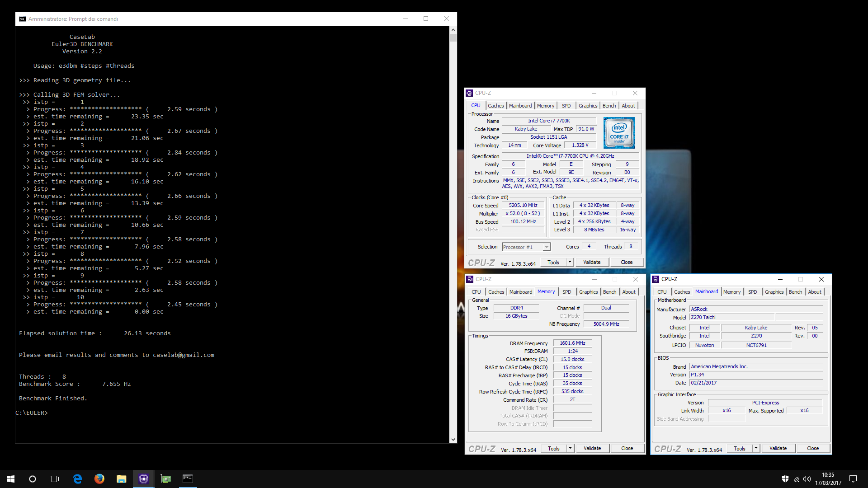Click the Intel Core i7 logo

click(x=619, y=133)
